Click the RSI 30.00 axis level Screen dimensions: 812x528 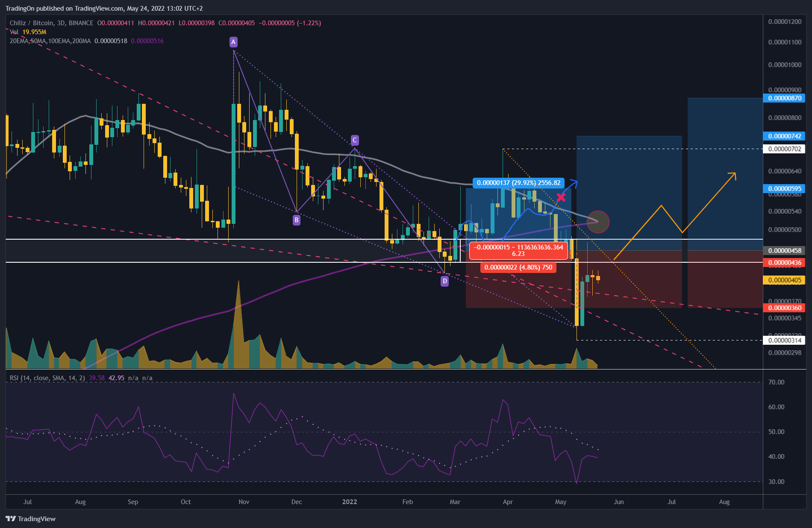click(776, 482)
